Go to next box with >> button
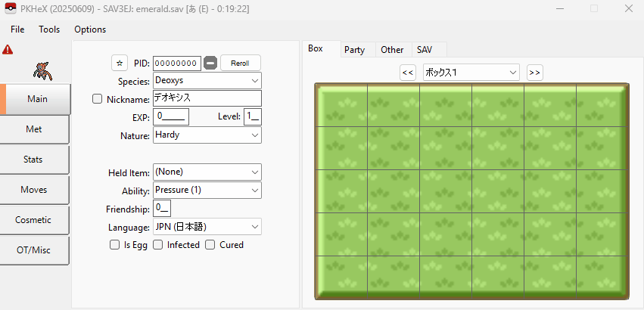 pos(534,73)
